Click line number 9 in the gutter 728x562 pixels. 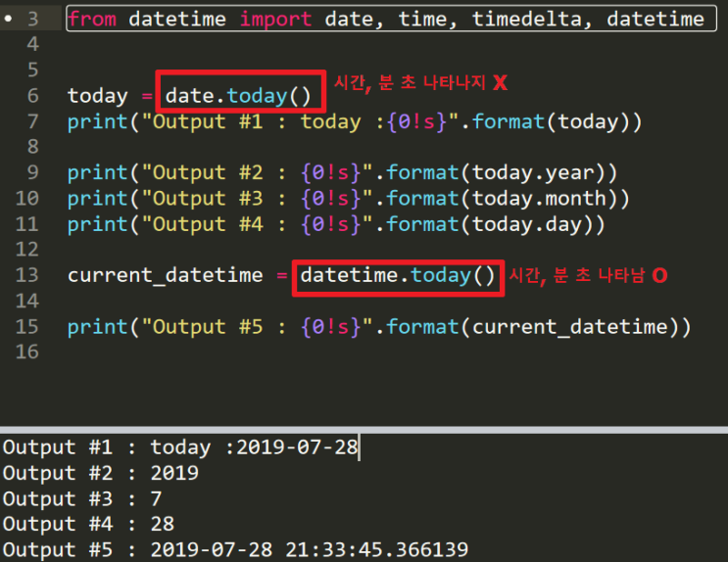point(33,172)
